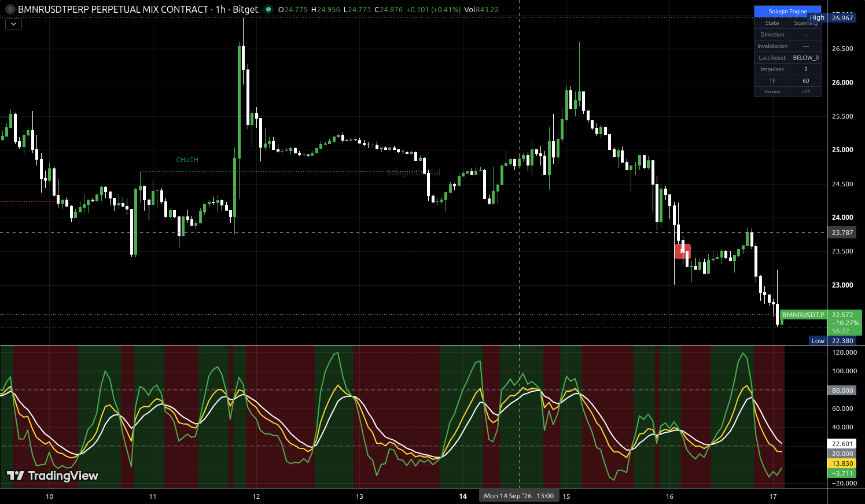
Task: Click the BELOW_0 value cell
Action: (806, 58)
